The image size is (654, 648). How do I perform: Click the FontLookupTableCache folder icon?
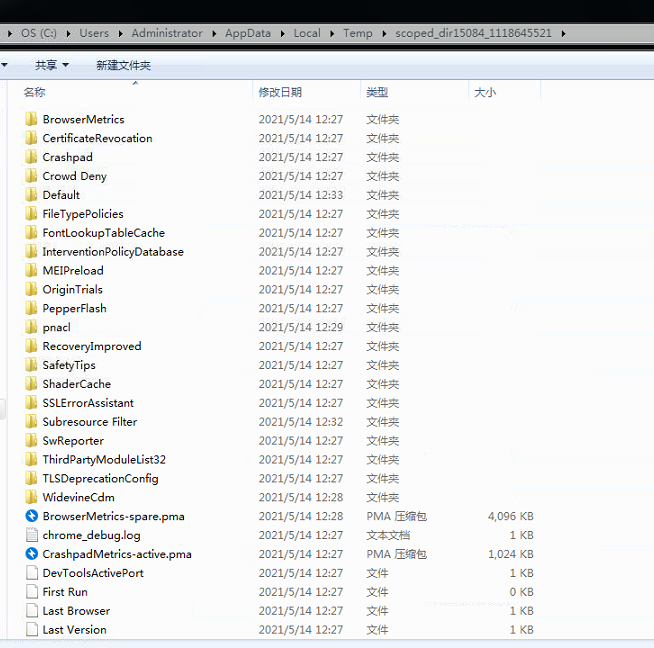click(31, 233)
